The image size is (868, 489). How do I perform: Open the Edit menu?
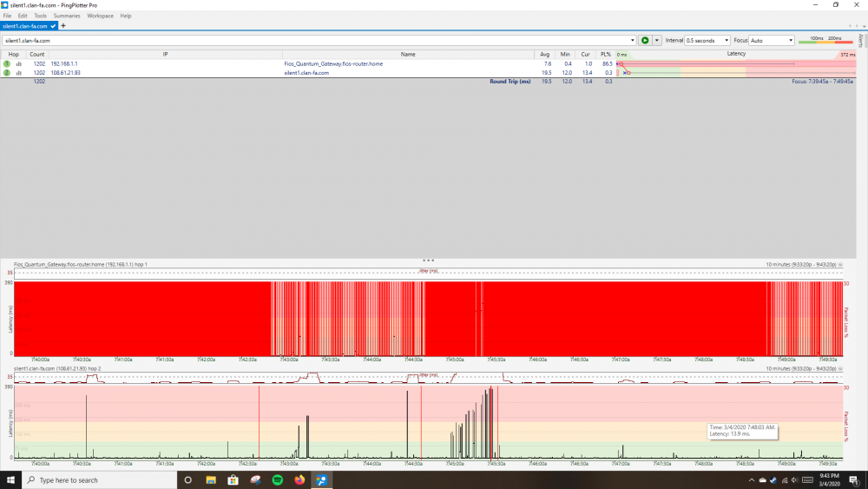23,16
